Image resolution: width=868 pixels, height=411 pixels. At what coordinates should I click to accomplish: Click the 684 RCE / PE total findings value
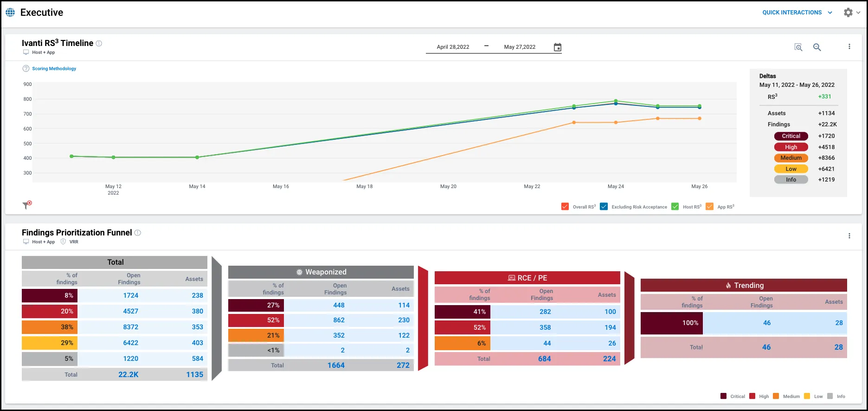click(545, 359)
